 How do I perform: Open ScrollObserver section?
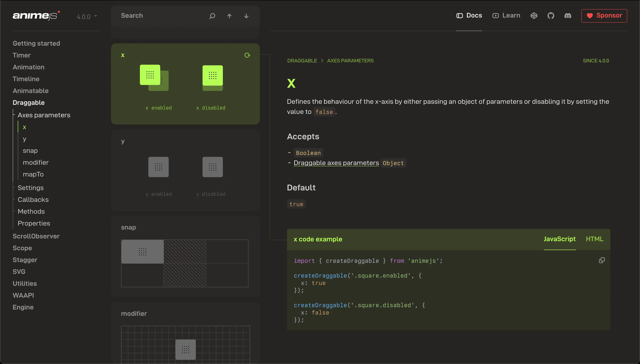[36, 236]
